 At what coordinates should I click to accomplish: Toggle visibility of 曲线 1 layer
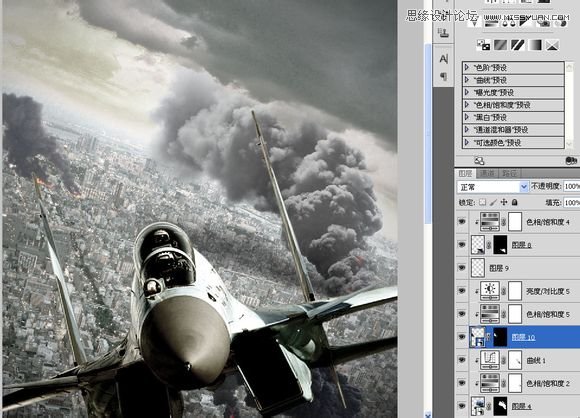[462, 360]
